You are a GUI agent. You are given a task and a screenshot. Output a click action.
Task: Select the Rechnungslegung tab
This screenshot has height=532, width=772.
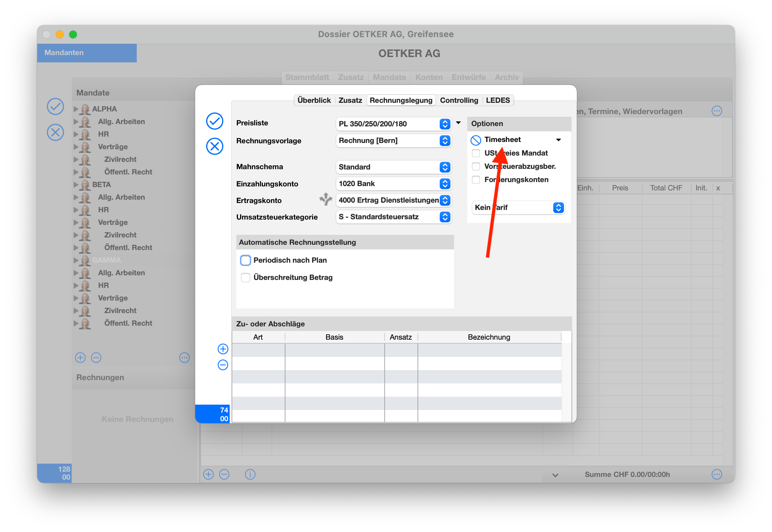[x=401, y=100]
